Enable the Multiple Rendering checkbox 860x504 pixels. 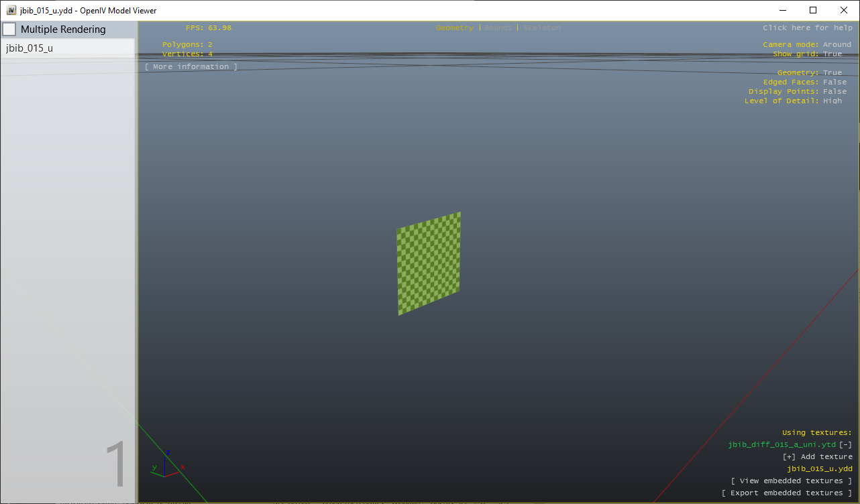[9, 29]
